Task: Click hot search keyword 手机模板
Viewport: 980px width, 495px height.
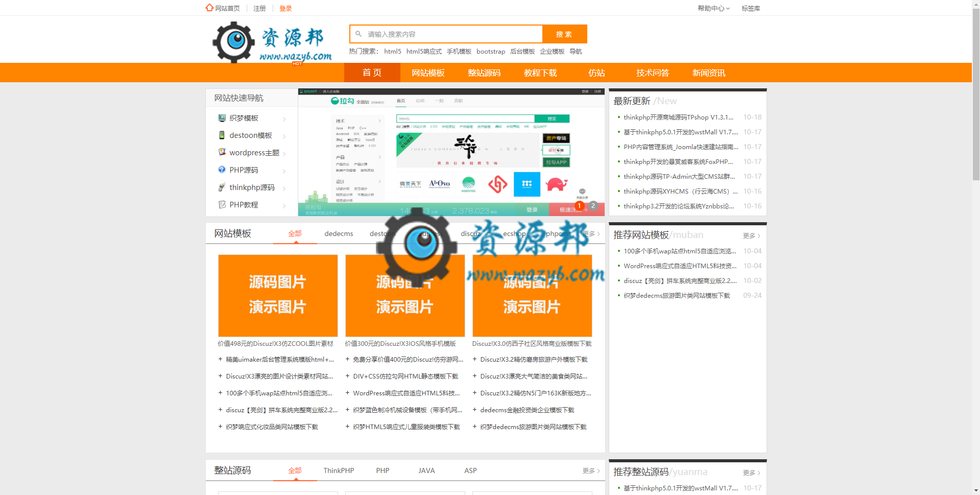Action: pos(459,51)
